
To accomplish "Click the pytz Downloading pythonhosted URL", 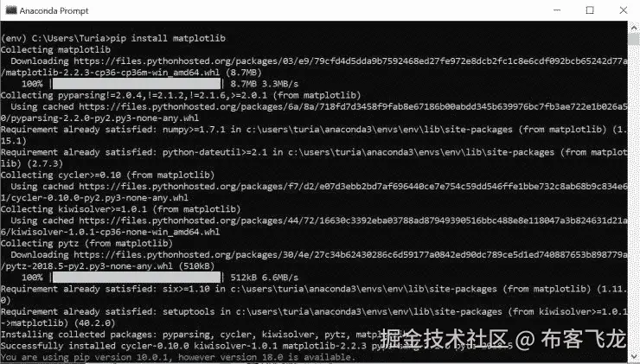I will pos(350,255).
